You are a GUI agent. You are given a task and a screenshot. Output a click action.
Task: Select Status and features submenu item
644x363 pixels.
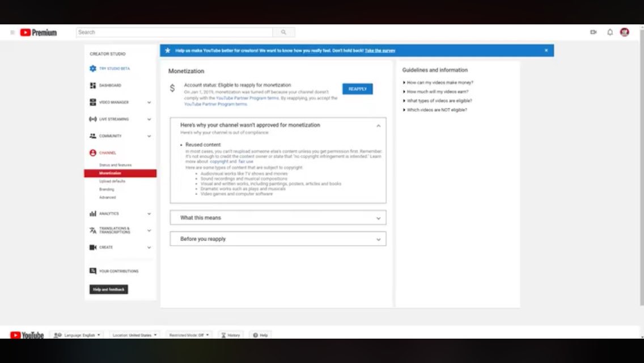[x=116, y=165]
